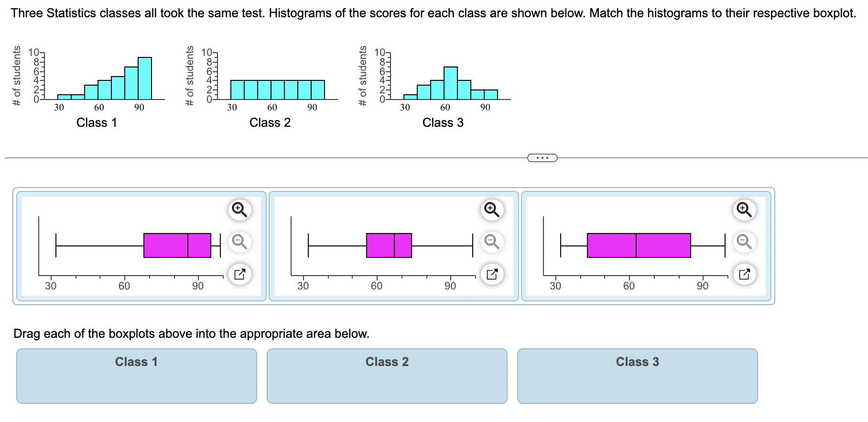Zoom in on the middle boxplot

492,209
